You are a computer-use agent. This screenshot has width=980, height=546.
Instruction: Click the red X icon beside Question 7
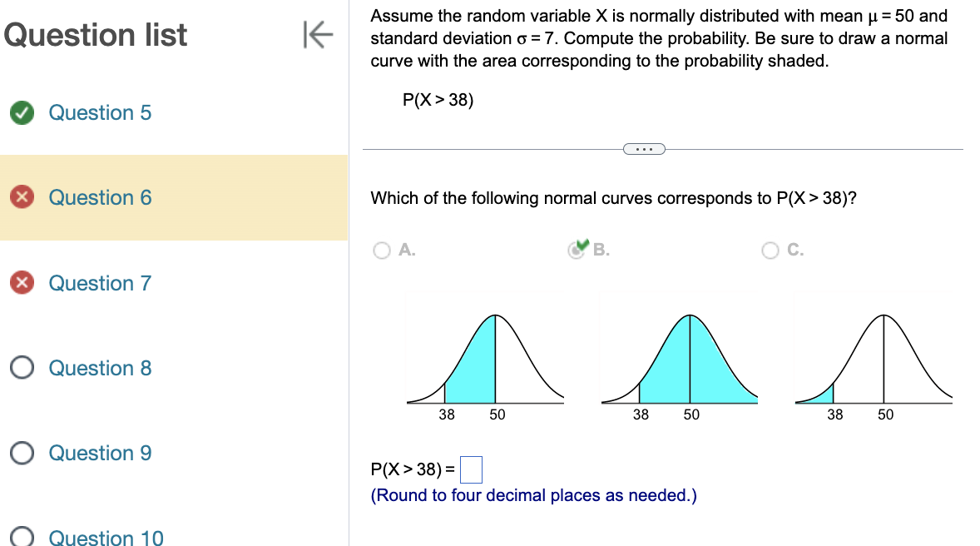[20, 283]
